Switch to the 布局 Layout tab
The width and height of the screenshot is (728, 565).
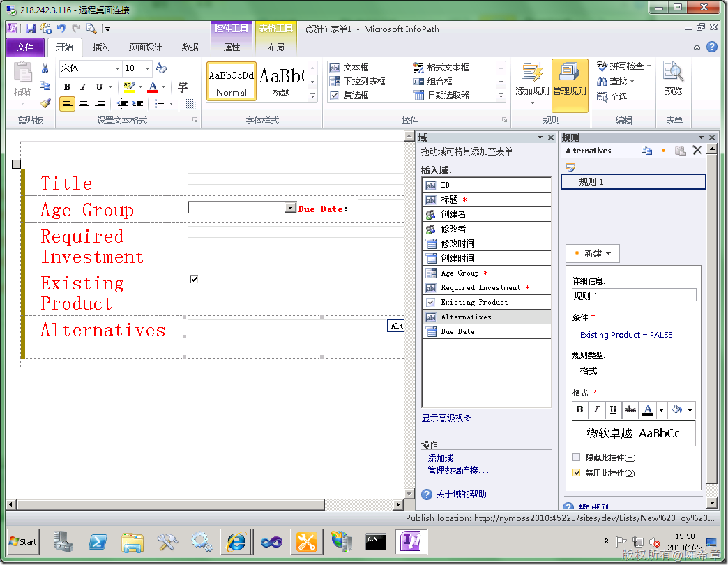(275, 47)
